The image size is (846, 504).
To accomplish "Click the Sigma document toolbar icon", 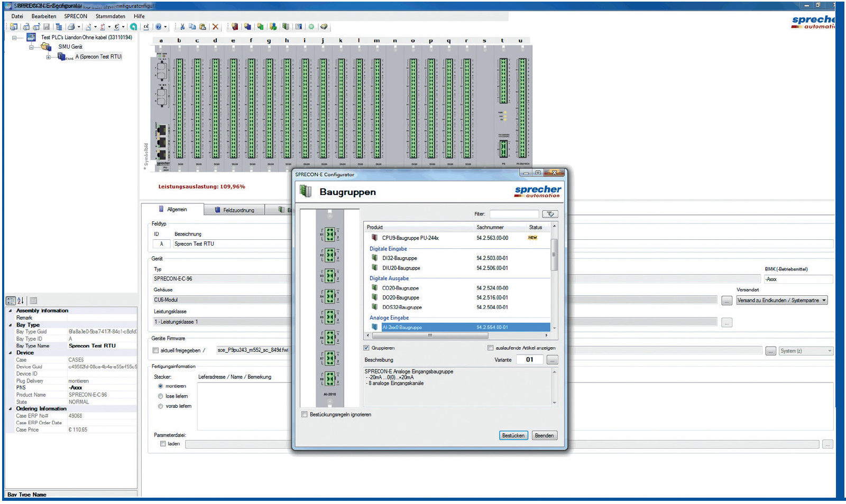I will tap(102, 26).
